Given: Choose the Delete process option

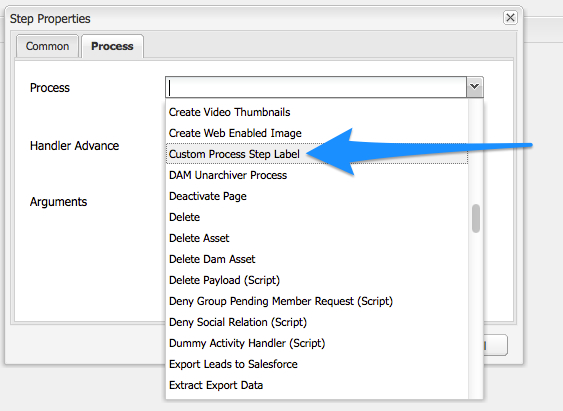Looking at the screenshot, I should point(317,217).
